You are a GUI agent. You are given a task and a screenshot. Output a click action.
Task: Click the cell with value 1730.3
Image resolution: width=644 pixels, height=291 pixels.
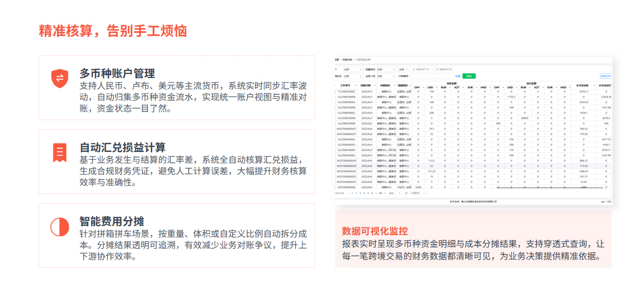pos(511,96)
